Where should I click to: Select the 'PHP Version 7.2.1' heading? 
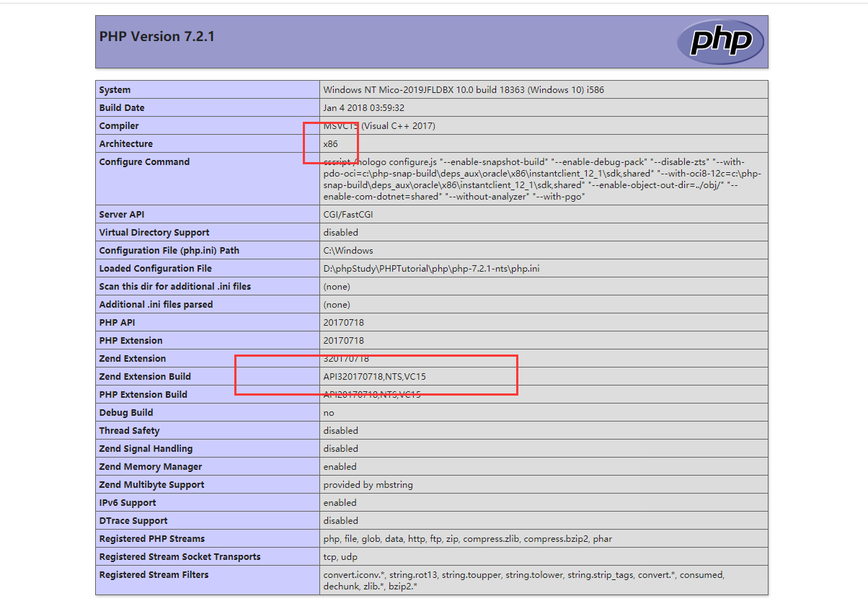[x=157, y=36]
